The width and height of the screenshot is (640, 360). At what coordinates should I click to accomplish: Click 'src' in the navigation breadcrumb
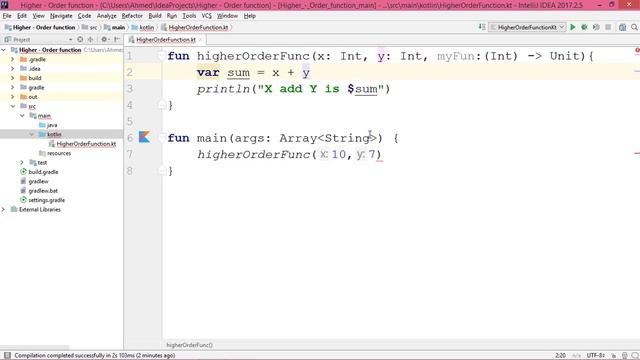click(93, 27)
